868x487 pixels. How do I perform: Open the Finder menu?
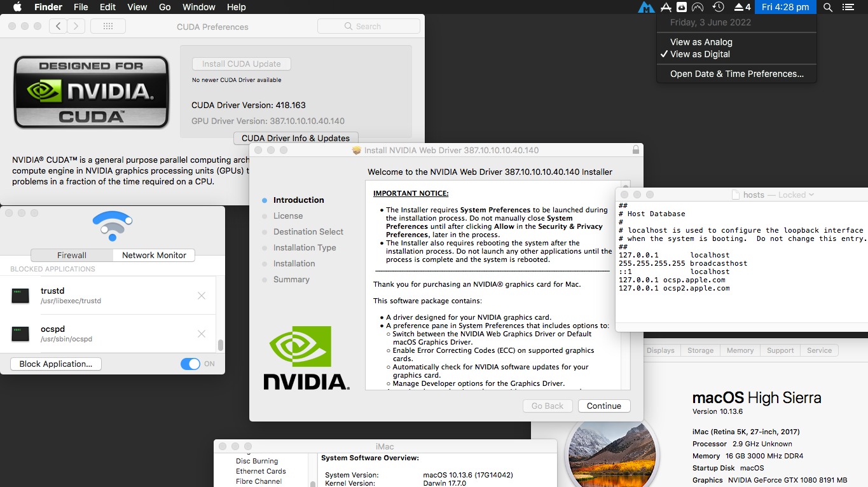[48, 7]
